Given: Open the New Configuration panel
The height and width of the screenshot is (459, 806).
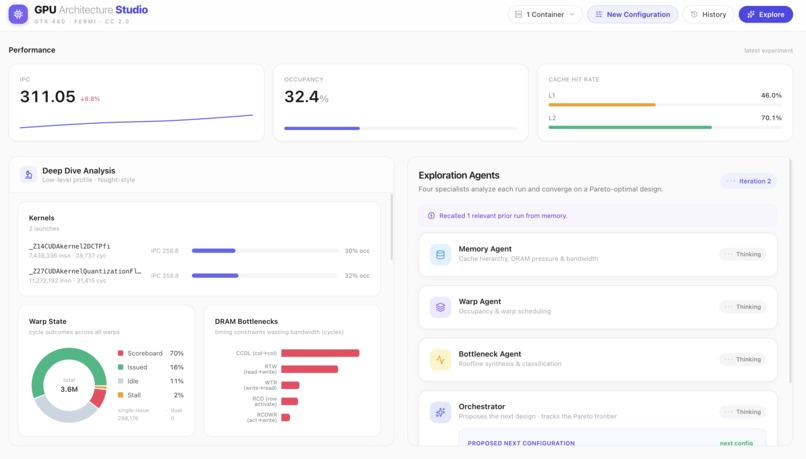Looking at the screenshot, I should (x=632, y=14).
